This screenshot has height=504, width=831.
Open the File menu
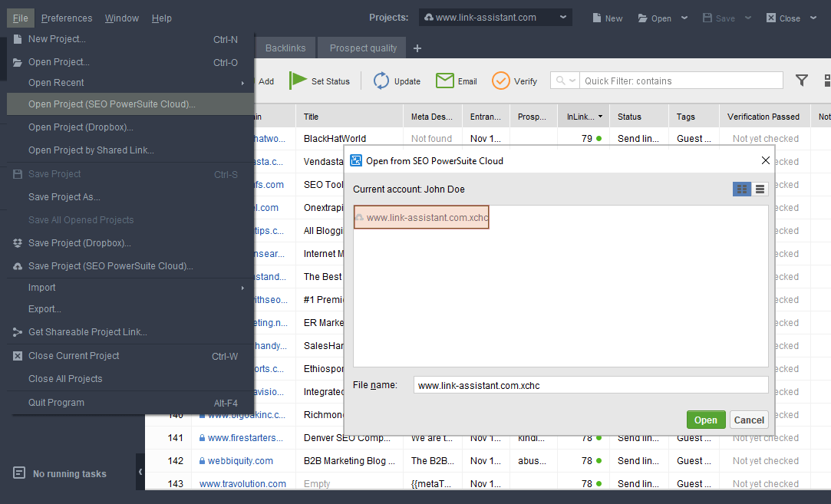pyautogui.click(x=21, y=18)
